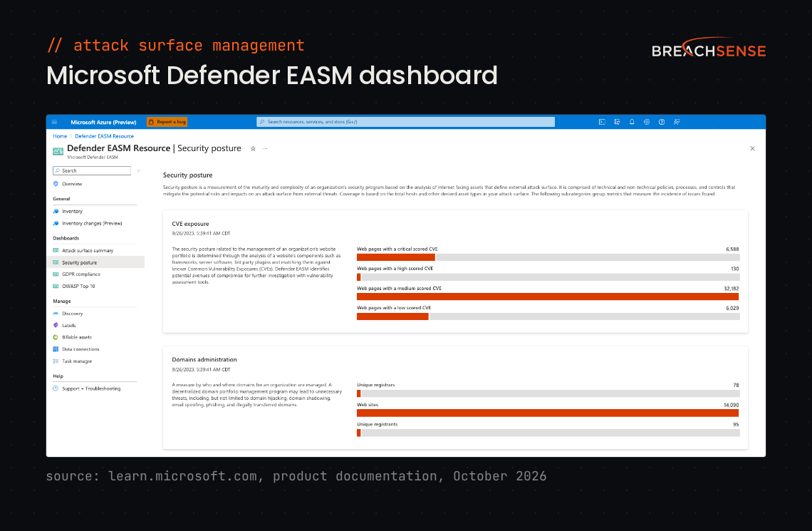The height and width of the screenshot is (531, 812).
Task: Click the Task manager list icon
Action: point(56,361)
